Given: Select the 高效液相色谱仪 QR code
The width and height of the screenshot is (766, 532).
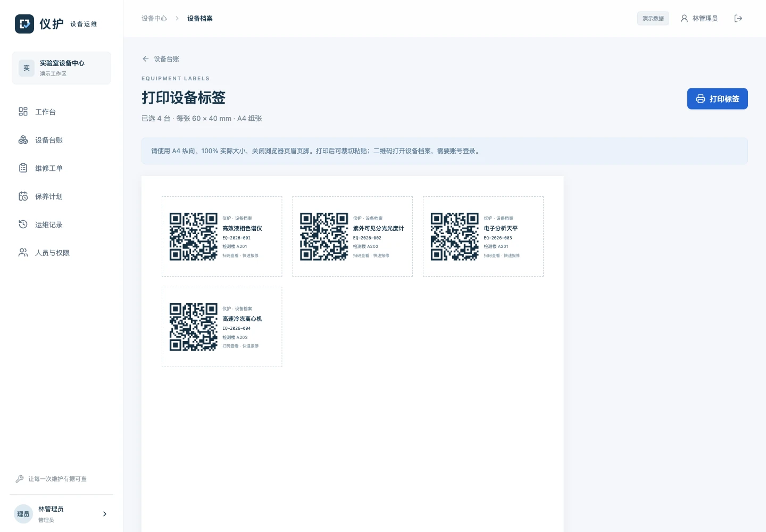Looking at the screenshot, I should pyautogui.click(x=193, y=237).
